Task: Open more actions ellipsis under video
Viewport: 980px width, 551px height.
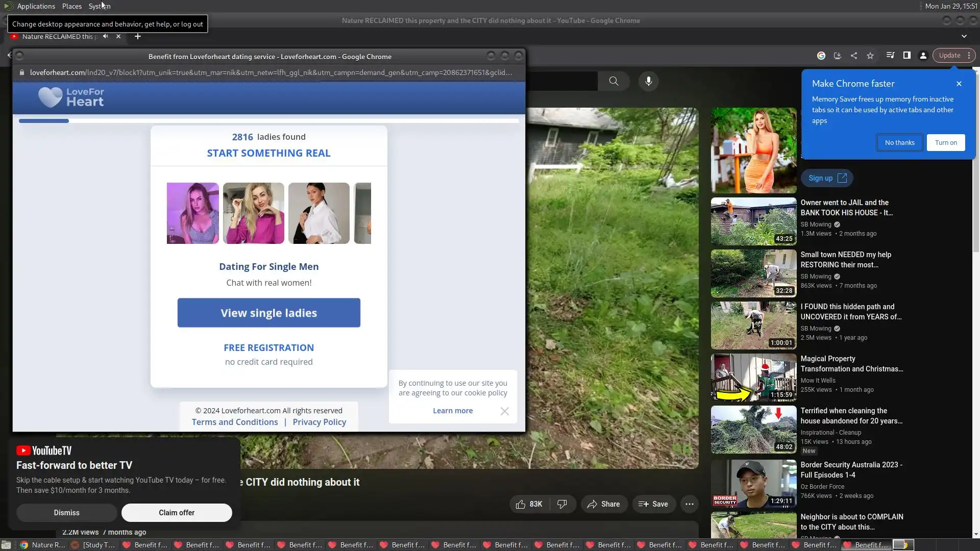Action: (x=690, y=504)
